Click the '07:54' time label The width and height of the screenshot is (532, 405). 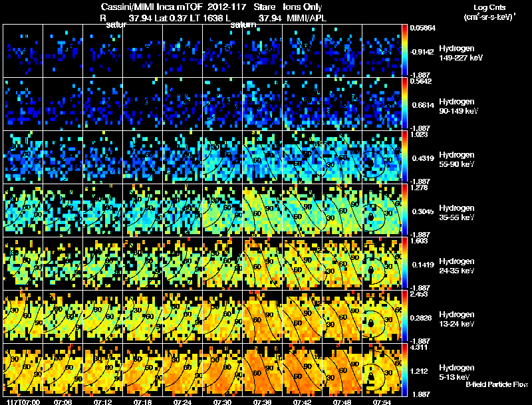(x=382, y=402)
